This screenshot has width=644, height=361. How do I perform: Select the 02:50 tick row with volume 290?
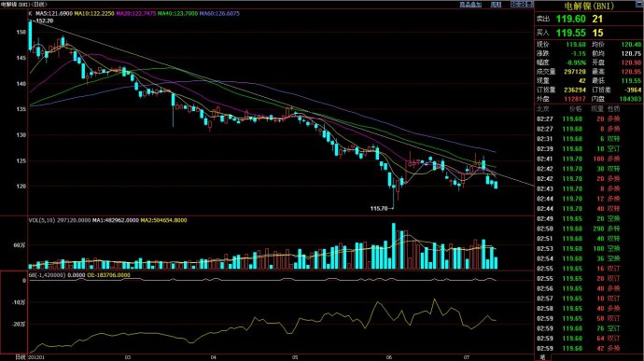point(589,229)
